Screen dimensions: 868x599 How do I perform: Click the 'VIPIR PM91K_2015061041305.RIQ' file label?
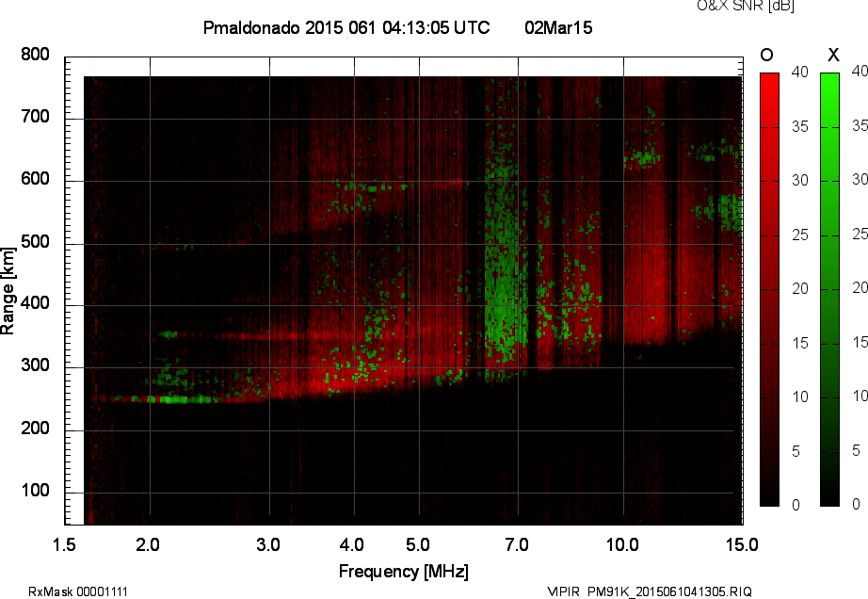[650, 591]
